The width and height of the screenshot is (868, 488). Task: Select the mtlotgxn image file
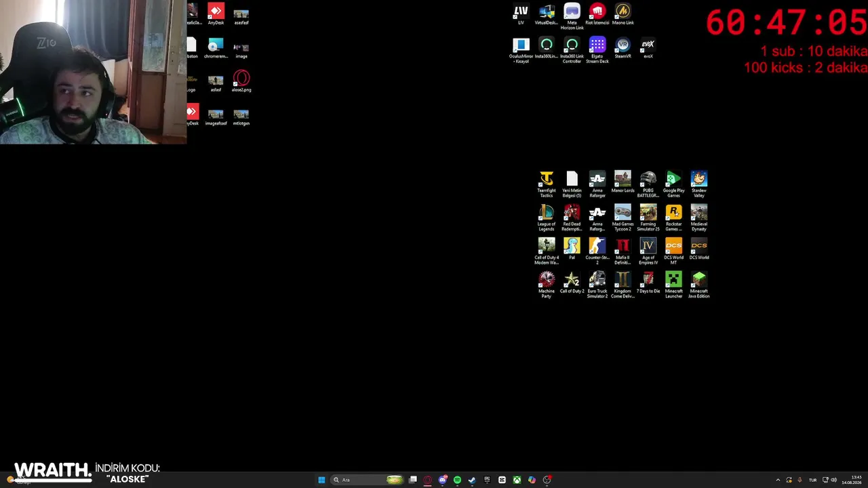[241, 116]
